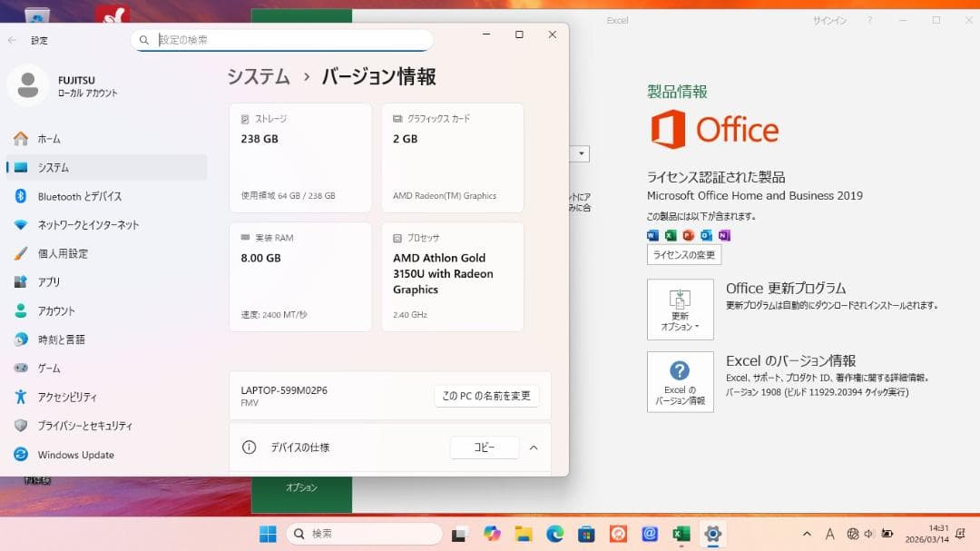Launch Copilot from the taskbar

(x=492, y=534)
